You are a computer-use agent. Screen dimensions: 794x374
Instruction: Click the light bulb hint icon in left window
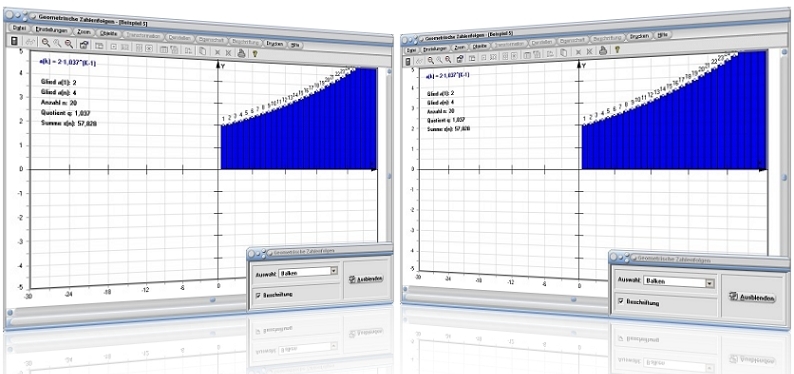point(255,53)
